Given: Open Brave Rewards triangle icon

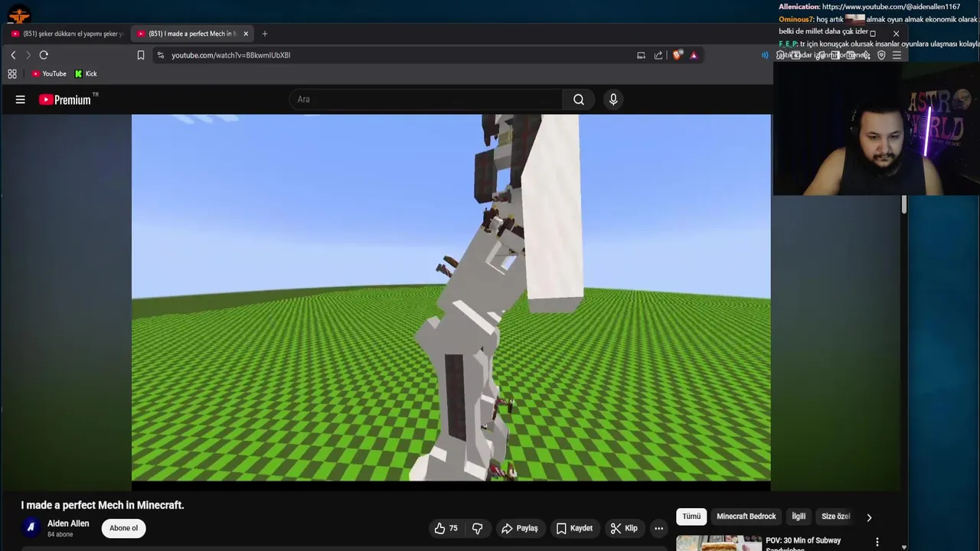Looking at the screenshot, I should 694,55.
